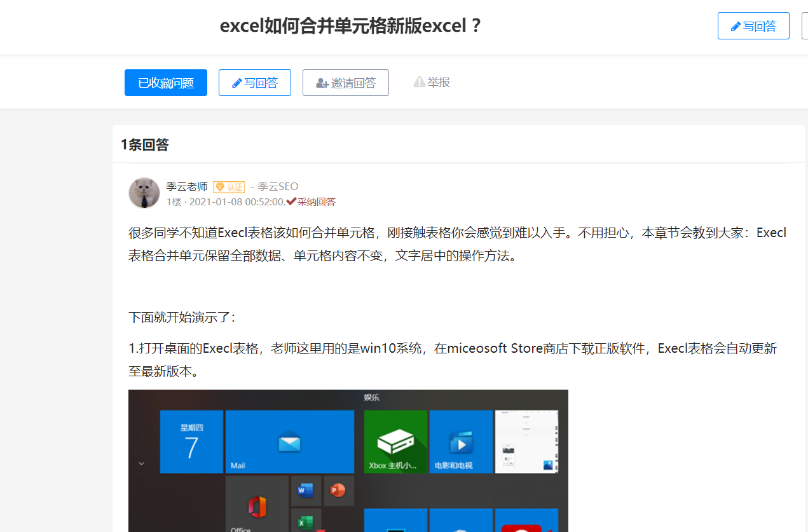Click the 电影和电视 tile
The width and height of the screenshot is (808, 532).
[x=461, y=442]
